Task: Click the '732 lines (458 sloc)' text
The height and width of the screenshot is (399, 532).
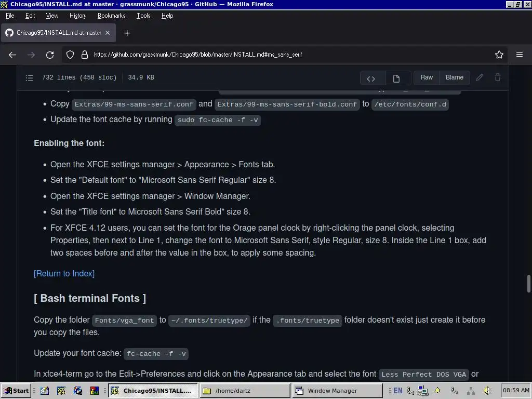Action: (x=79, y=77)
